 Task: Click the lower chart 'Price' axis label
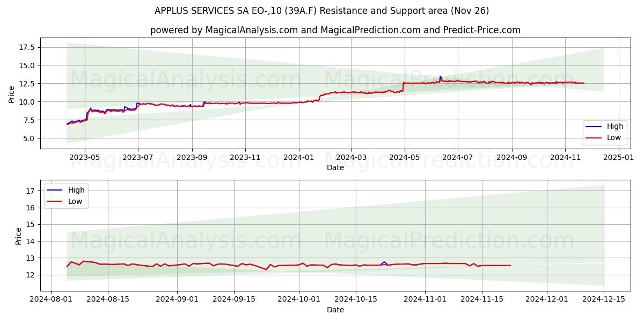pyautogui.click(x=19, y=236)
